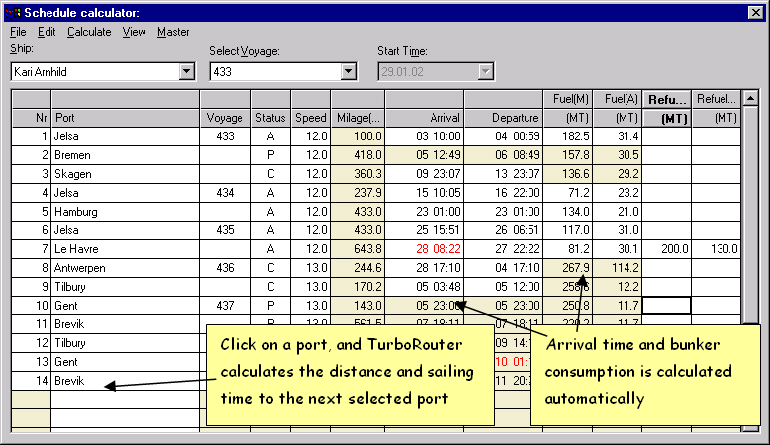Select port Brevik in row 14
This screenshot has height=445, width=770.
click(125, 381)
